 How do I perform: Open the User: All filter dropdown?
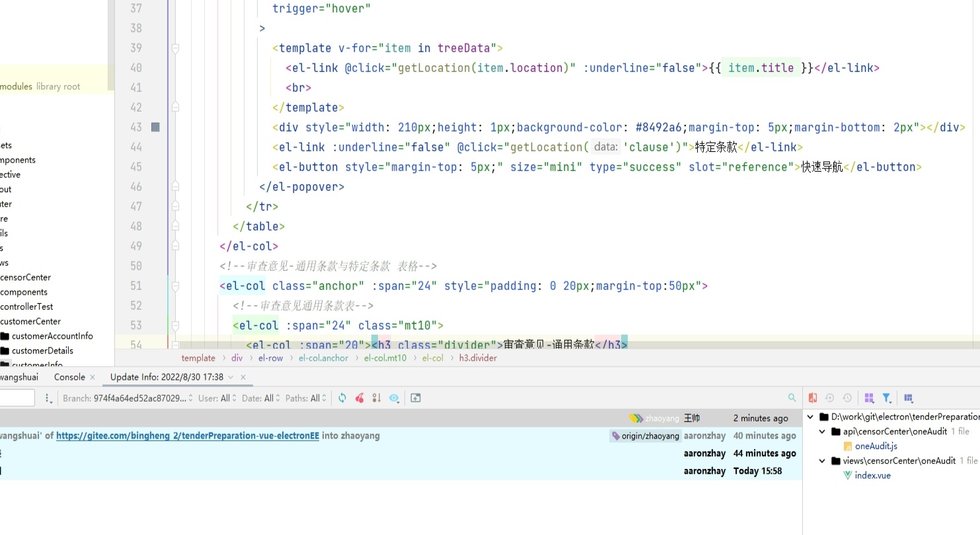(217, 398)
